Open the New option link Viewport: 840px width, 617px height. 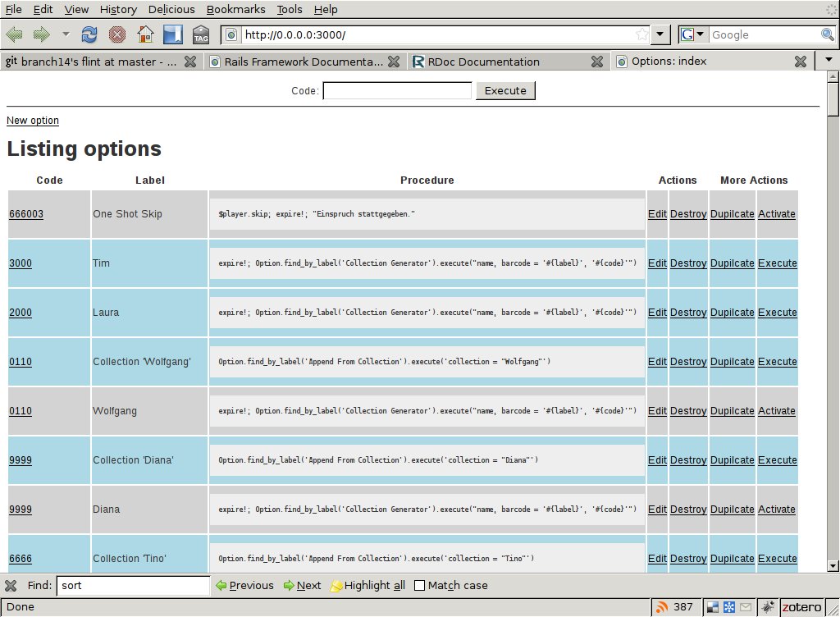coord(33,121)
